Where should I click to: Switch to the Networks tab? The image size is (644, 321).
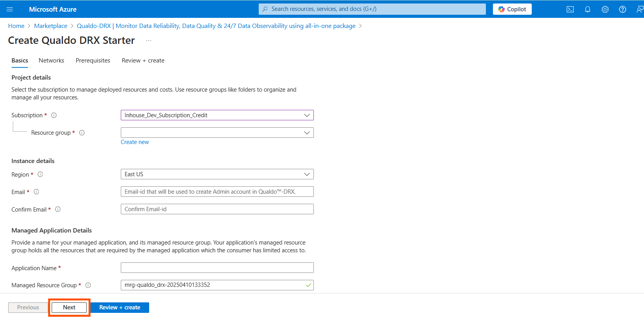(51, 61)
